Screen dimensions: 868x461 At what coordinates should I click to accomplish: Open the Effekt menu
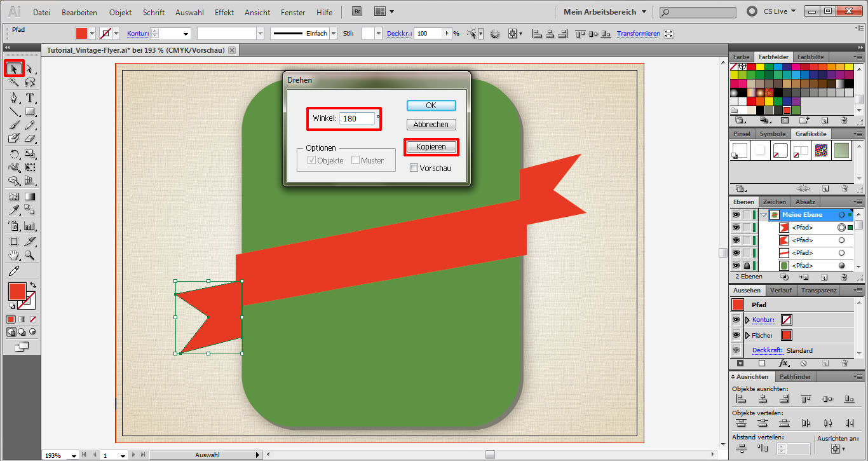[x=224, y=12]
